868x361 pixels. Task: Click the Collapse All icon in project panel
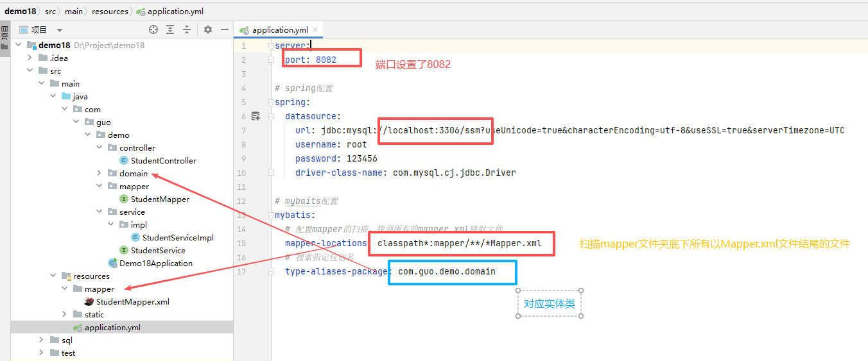[x=187, y=29]
